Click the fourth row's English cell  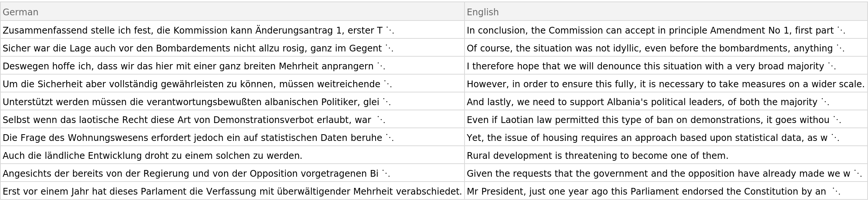click(x=666, y=83)
